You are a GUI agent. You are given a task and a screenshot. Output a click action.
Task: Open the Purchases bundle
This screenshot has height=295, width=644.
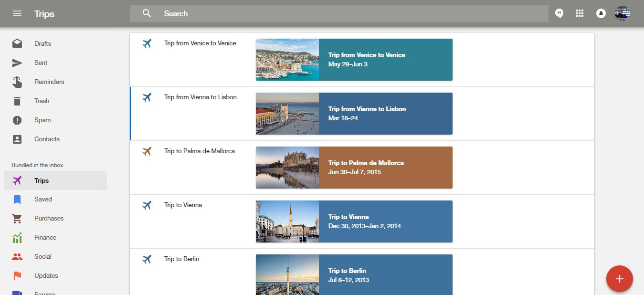[x=49, y=218]
